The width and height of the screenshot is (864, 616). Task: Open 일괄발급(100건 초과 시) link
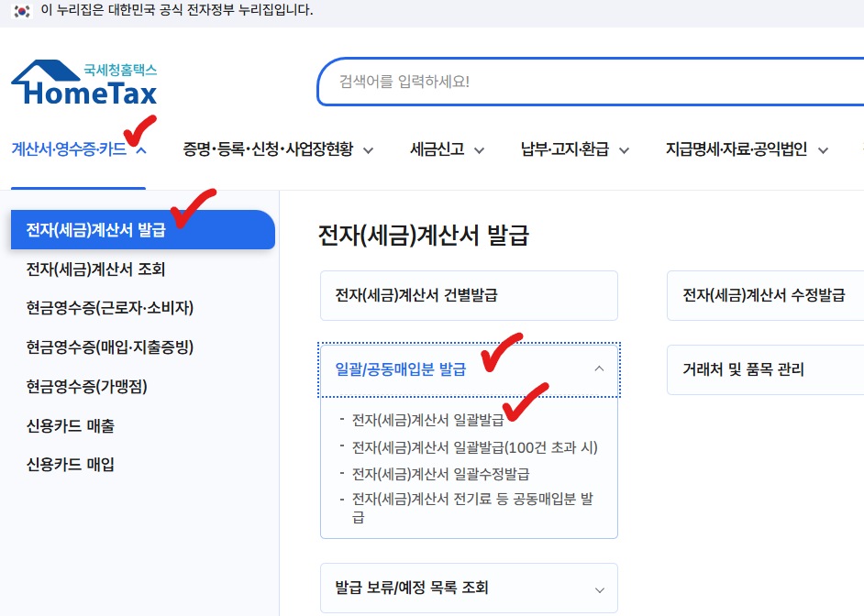coord(475,447)
